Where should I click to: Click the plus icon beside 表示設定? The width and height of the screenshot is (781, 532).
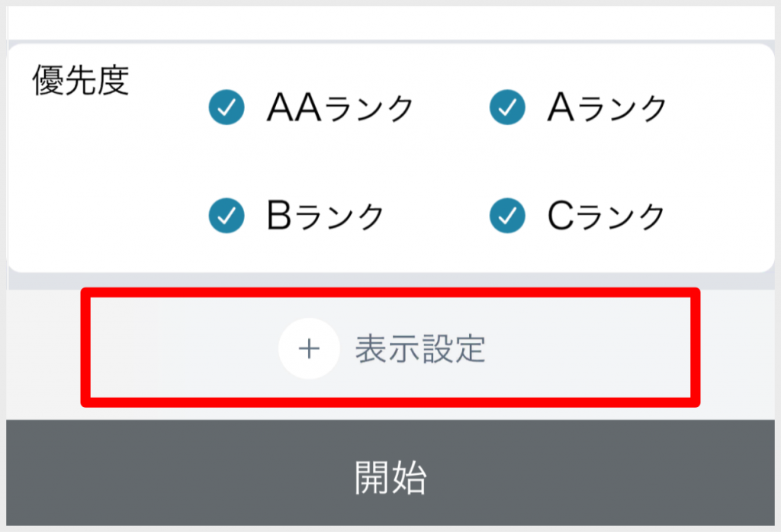pyautogui.click(x=308, y=349)
